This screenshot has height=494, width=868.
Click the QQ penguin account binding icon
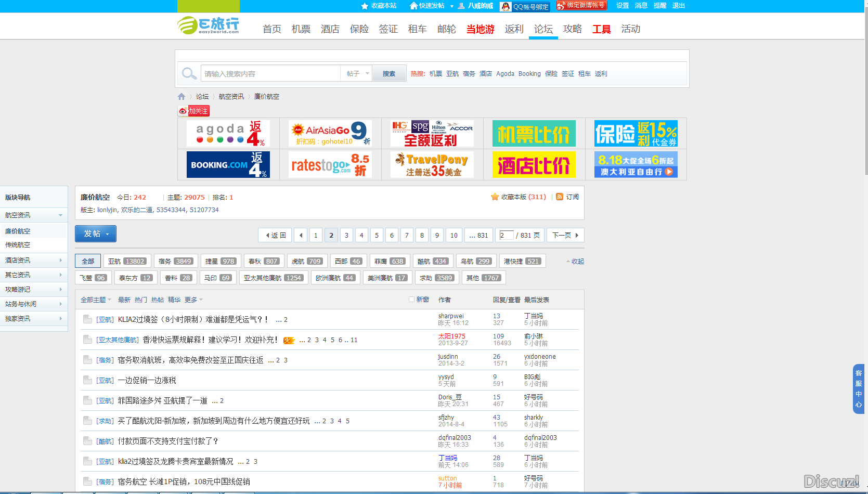click(x=506, y=6)
